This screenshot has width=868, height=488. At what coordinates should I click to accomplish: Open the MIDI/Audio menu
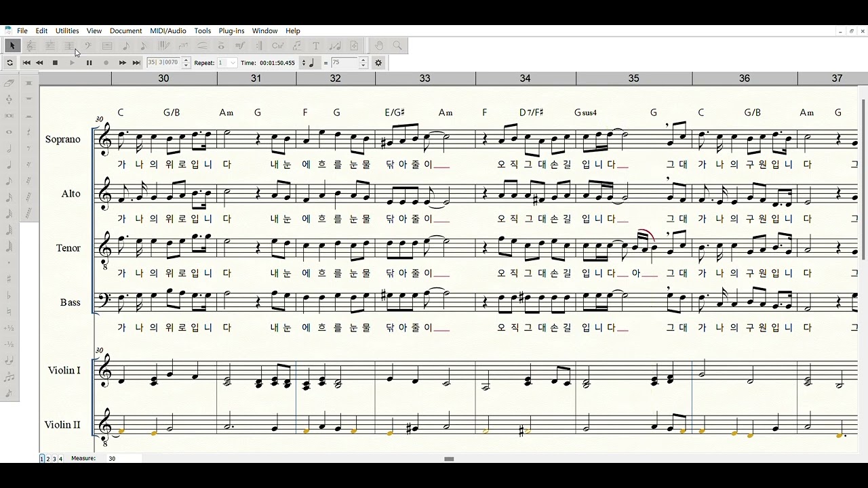(x=168, y=30)
